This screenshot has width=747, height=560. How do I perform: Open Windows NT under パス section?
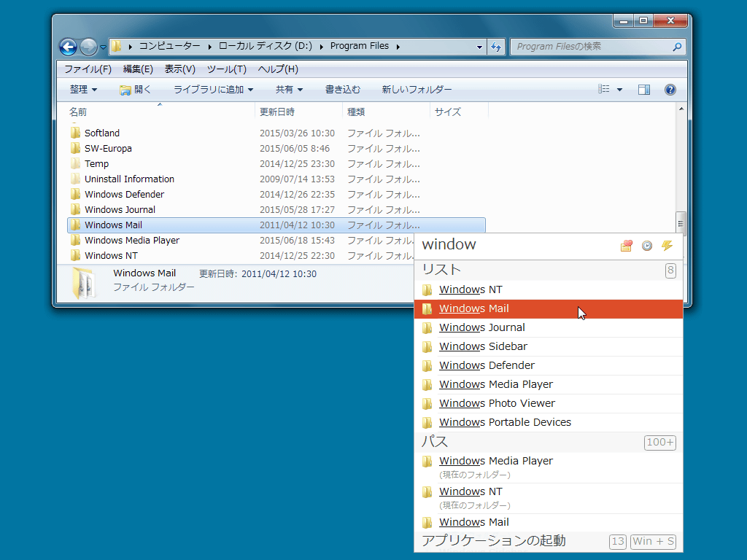pos(549,498)
